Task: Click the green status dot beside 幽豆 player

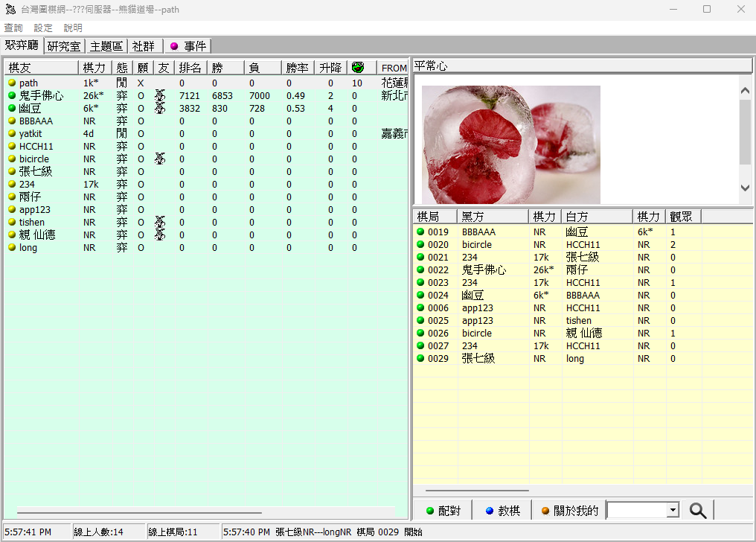Action: (x=12, y=109)
